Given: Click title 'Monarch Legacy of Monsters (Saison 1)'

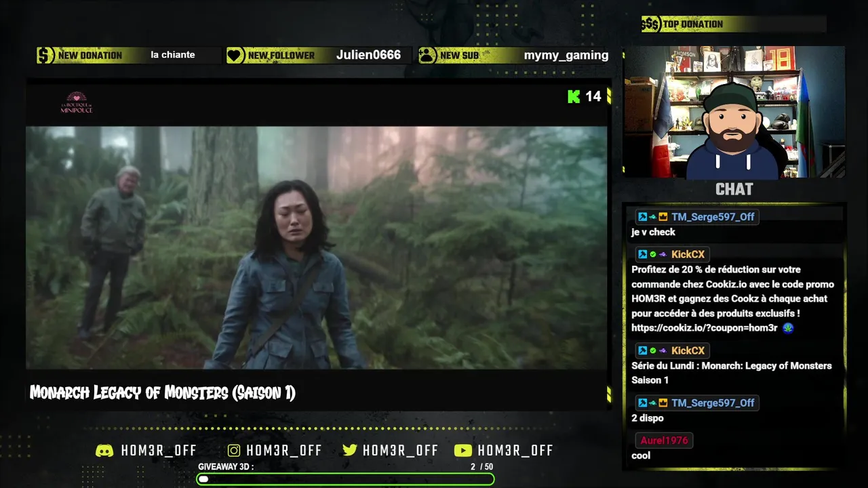Looking at the screenshot, I should coord(163,393).
